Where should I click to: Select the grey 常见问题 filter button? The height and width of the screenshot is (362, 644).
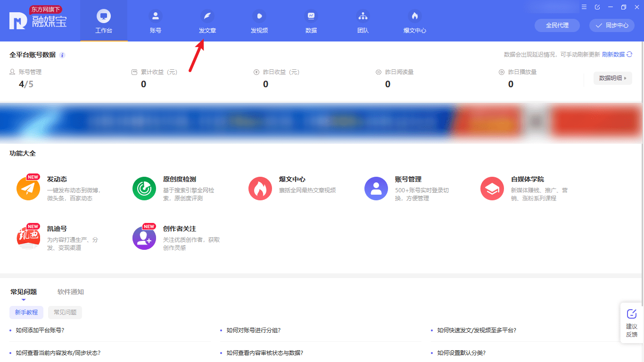65,312
